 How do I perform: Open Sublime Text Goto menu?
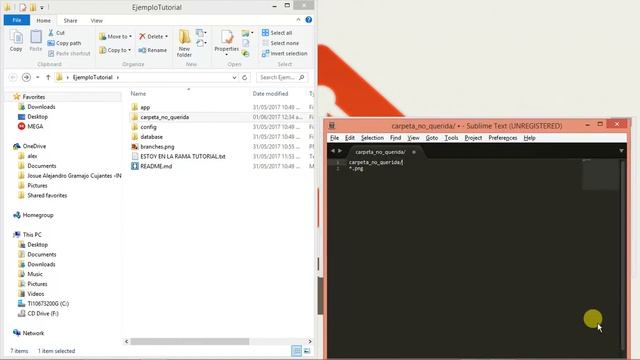[432, 138]
